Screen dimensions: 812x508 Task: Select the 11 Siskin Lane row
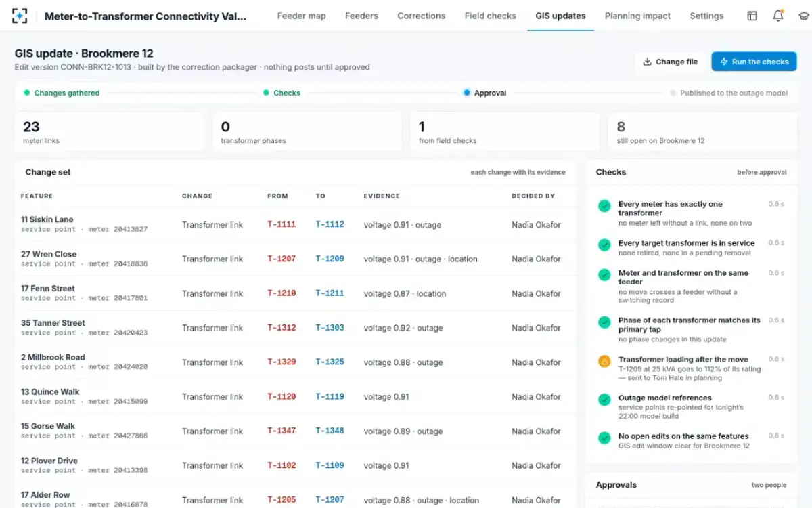[295, 224]
